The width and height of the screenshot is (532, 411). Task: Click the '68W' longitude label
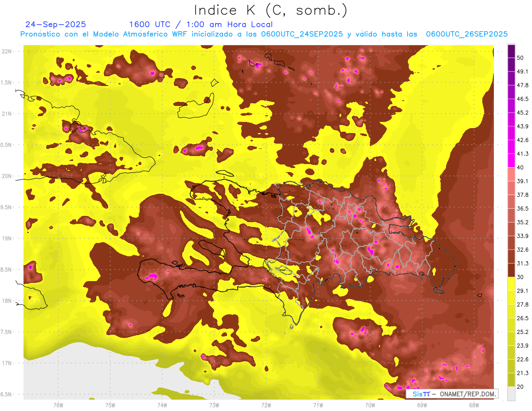[x=474, y=405]
